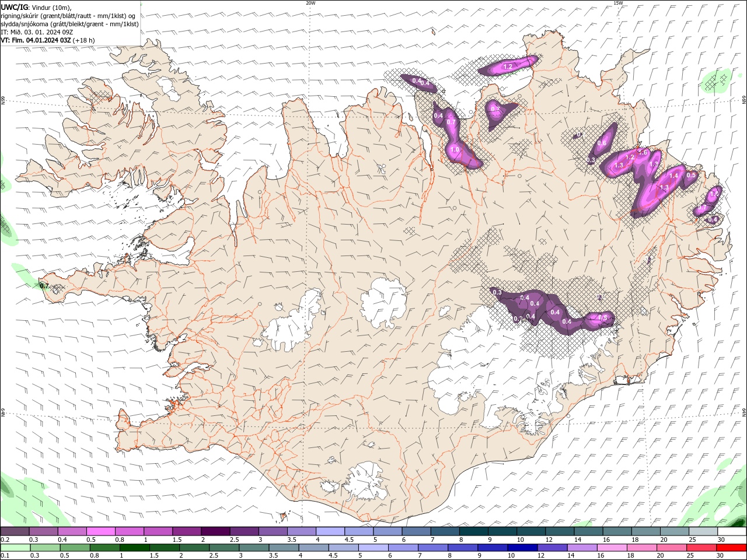Click the white snow swatch labeled 30

[732, 531]
